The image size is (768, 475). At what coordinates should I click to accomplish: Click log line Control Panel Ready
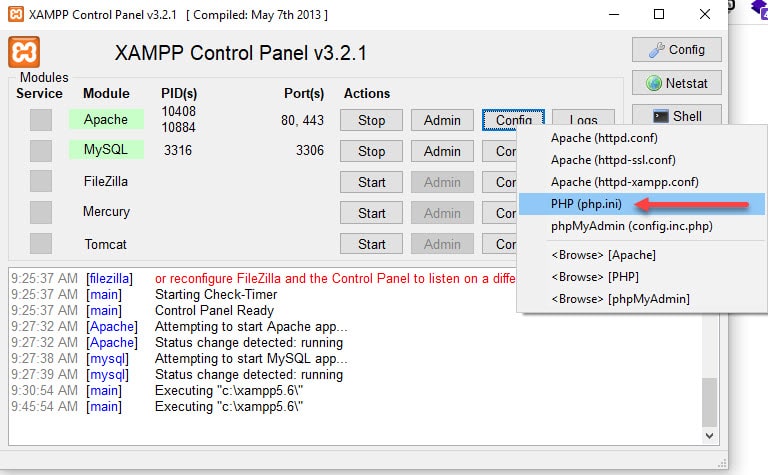click(214, 310)
